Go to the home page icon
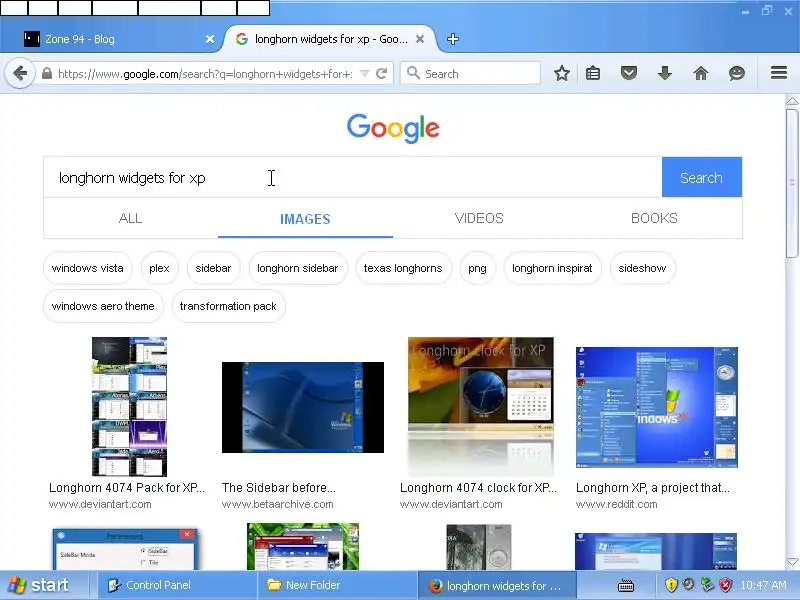The width and height of the screenshot is (800, 600). tap(701, 73)
